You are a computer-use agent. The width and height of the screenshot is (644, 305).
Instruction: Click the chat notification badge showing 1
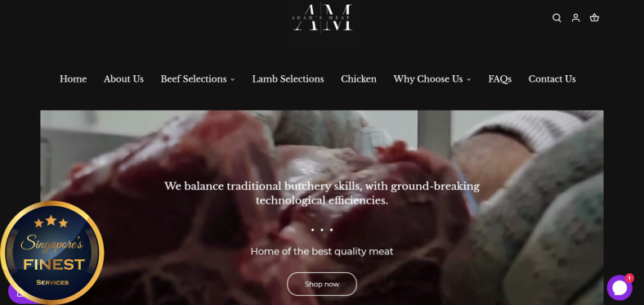pyautogui.click(x=629, y=278)
